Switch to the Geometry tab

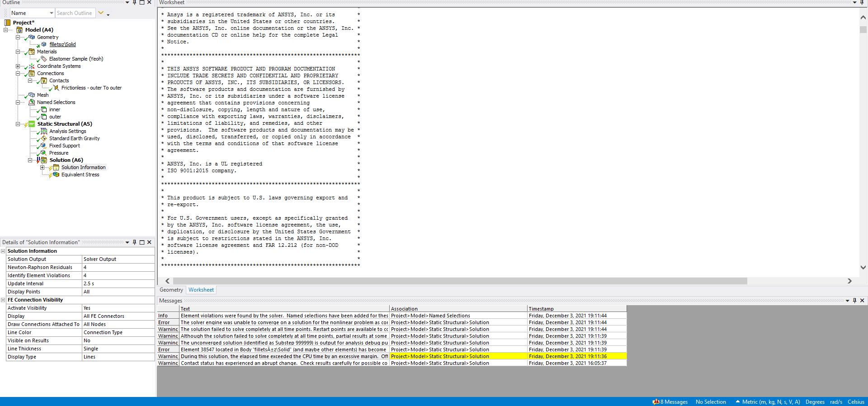tap(171, 290)
